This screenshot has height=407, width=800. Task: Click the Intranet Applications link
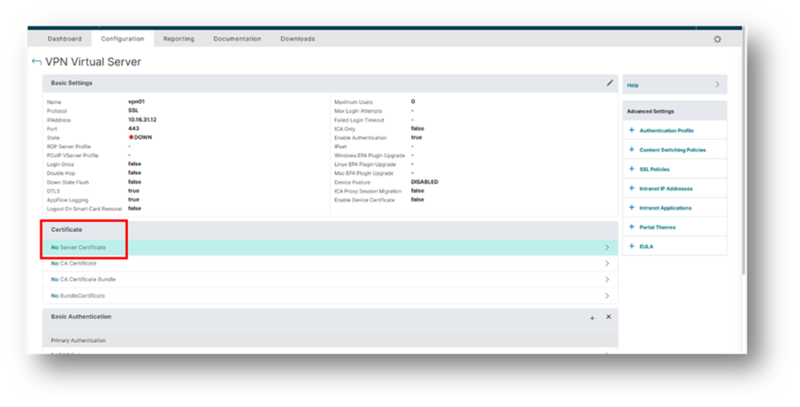click(x=665, y=208)
